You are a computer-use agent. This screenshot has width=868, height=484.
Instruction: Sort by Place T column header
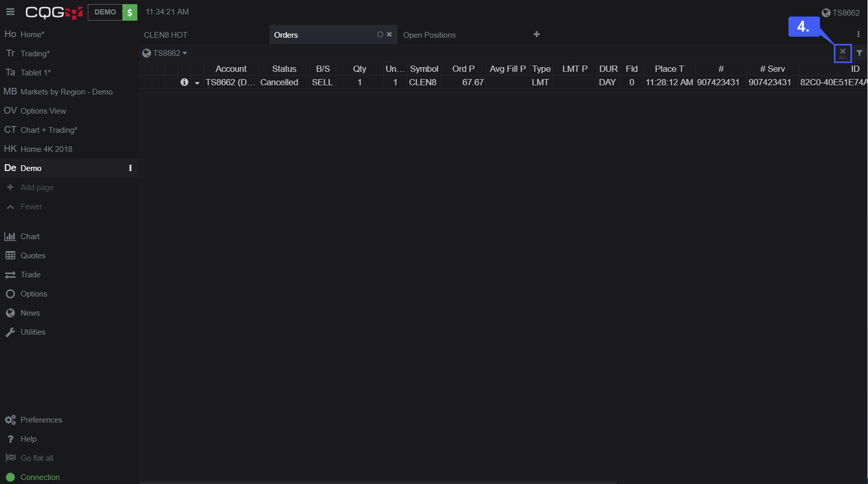(x=669, y=69)
